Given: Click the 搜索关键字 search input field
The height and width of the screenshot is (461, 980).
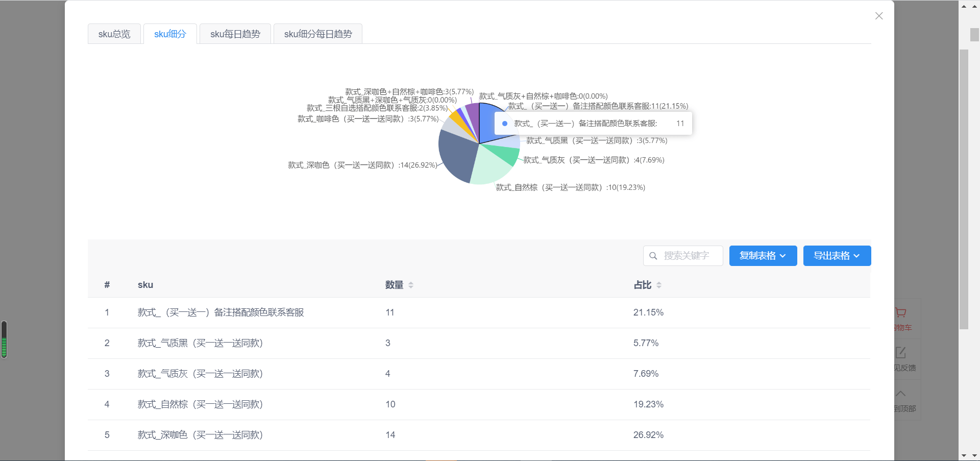Looking at the screenshot, I should click(x=689, y=256).
